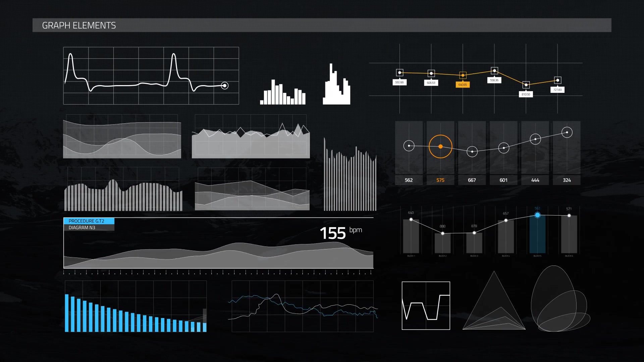Viewport: 644px width, 362px height.
Task: Select the overlapping ellipses diagram
Action: [560, 299]
